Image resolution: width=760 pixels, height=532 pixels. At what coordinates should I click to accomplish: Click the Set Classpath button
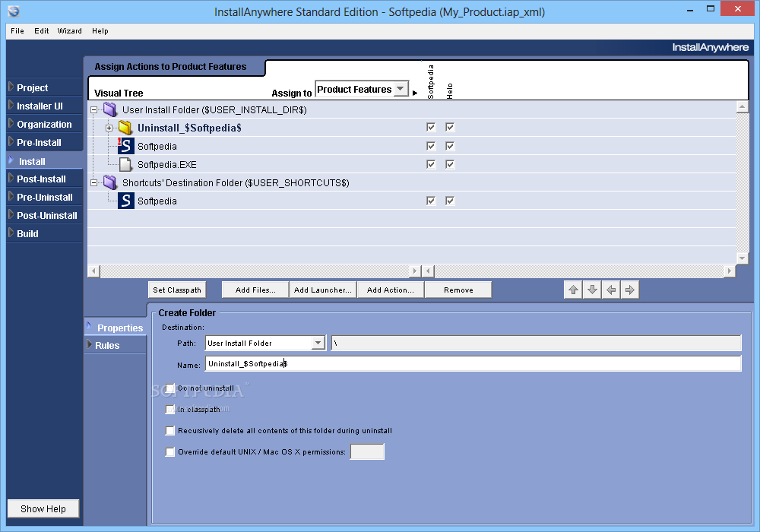(x=177, y=290)
